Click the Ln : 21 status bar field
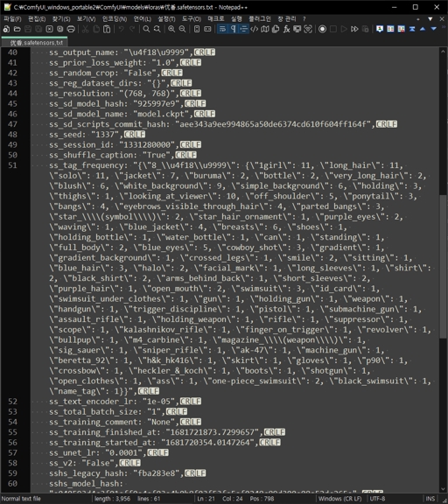 tap(206, 499)
